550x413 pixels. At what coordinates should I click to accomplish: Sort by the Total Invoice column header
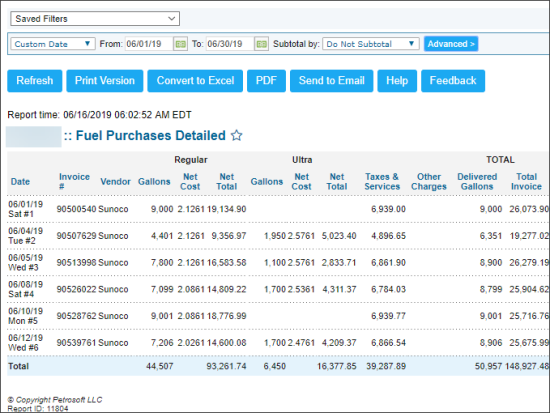pyautogui.click(x=526, y=182)
